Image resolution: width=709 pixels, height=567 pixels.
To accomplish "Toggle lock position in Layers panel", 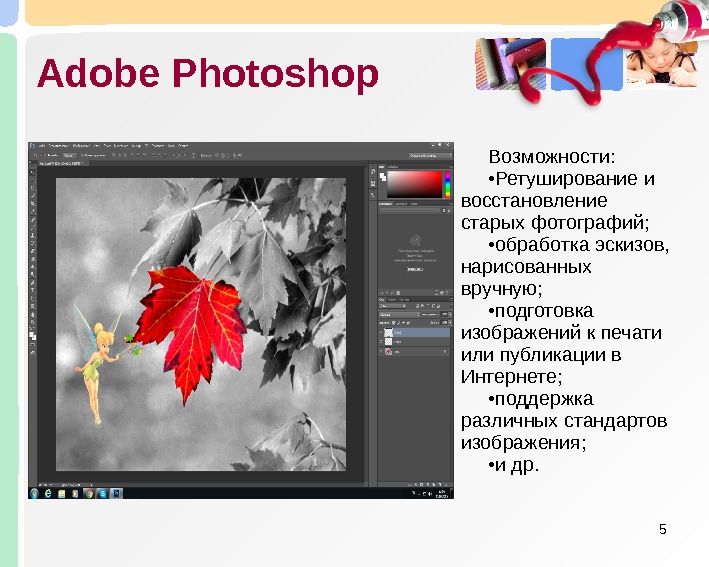I will point(404,323).
